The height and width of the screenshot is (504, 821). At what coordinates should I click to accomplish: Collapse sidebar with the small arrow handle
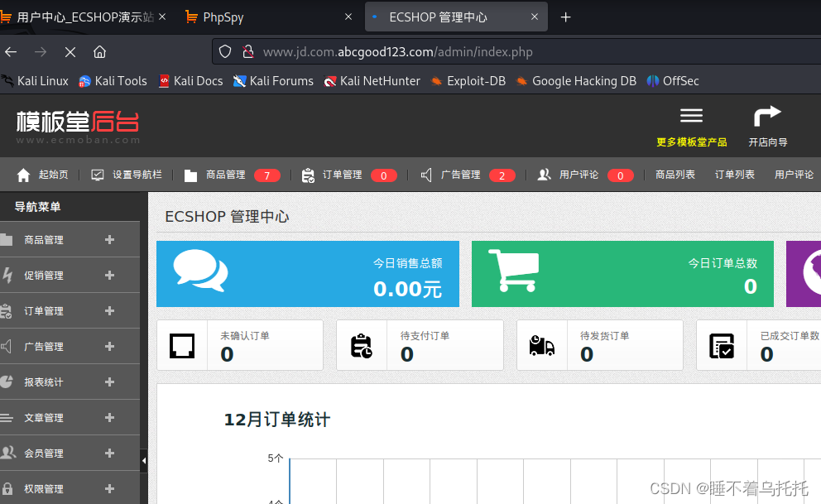(x=144, y=461)
